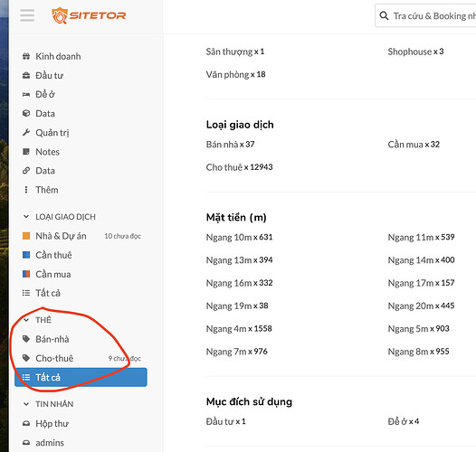The image size is (476, 452).
Task: Click the Sitetor logo
Action: pos(89,15)
